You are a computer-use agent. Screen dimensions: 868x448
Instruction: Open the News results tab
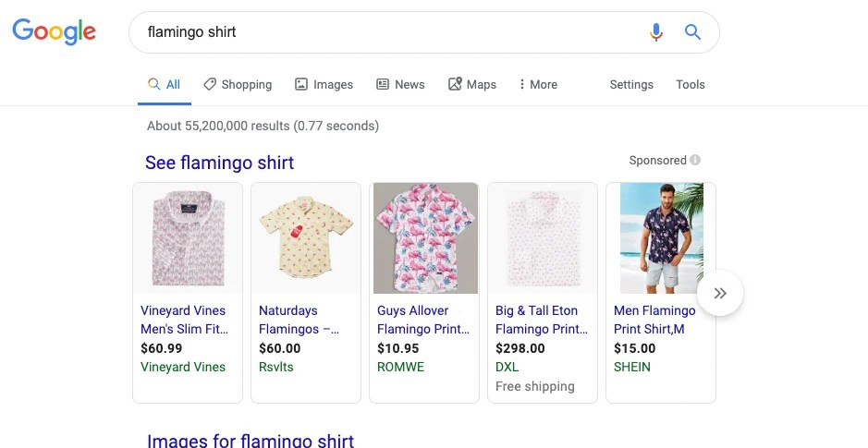pyautogui.click(x=400, y=84)
